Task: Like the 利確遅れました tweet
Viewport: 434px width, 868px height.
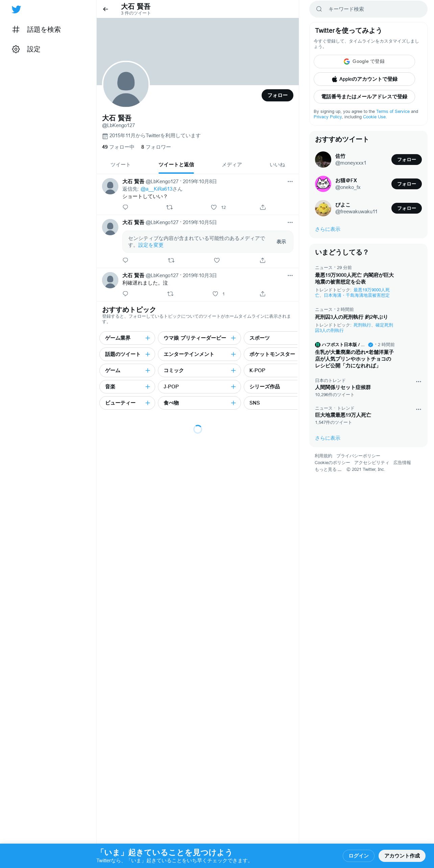Action: pos(215,294)
